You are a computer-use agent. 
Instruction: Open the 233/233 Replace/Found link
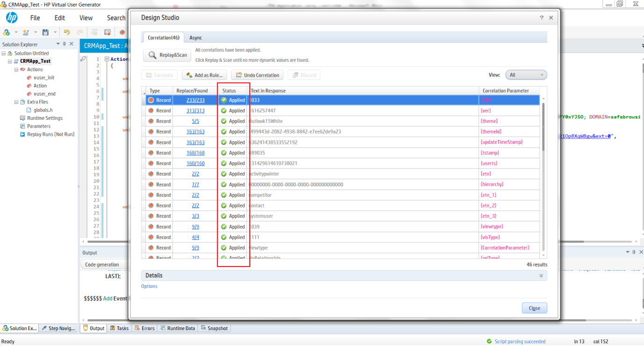(195, 100)
